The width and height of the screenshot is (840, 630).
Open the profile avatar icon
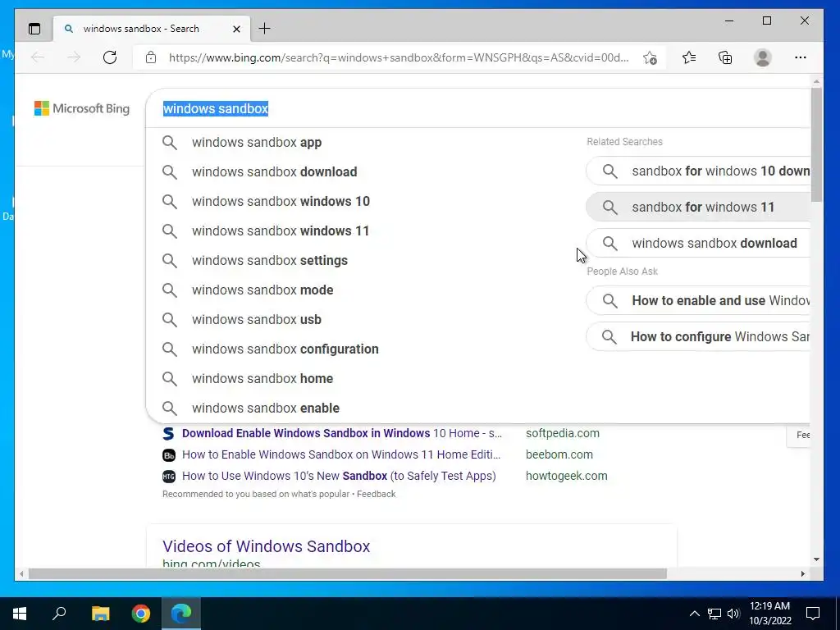pyautogui.click(x=762, y=57)
